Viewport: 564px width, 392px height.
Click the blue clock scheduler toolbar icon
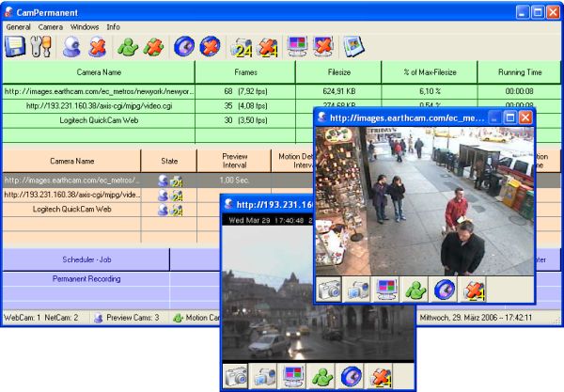[x=184, y=46]
